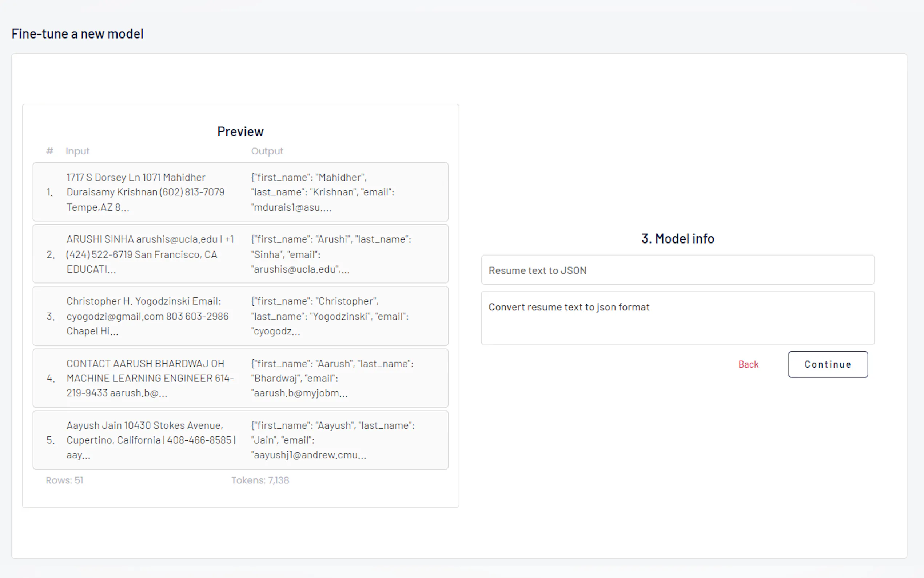
Task: Select preview row 3 Christopher Yogodzinski
Action: pos(240,316)
